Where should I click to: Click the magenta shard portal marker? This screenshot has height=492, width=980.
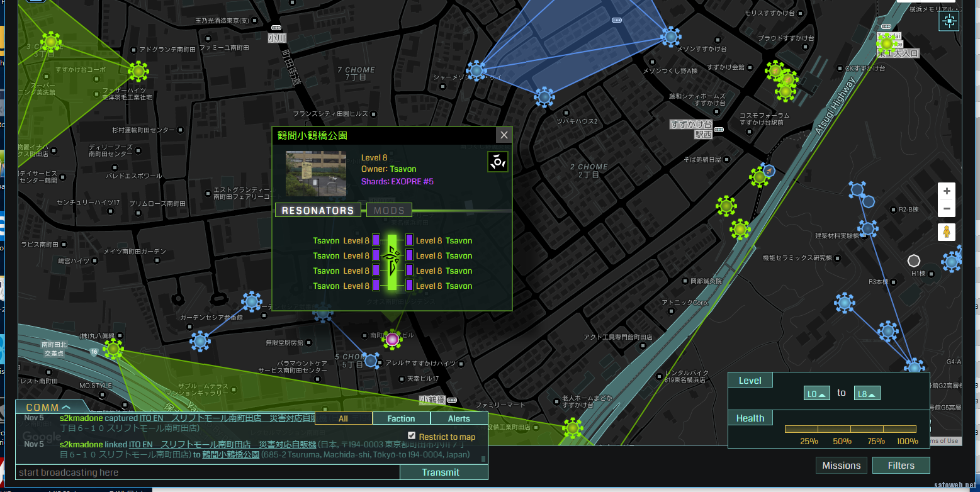click(392, 339)
